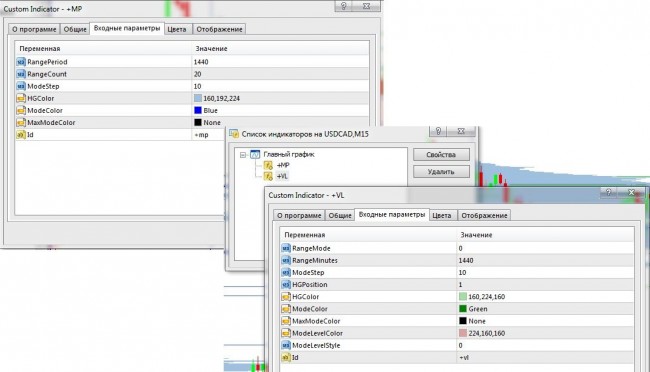The width and height of the screenshot is (650, 372).
Task: Click the RangeMode integer icon
Action: click(x=286, y=248)
